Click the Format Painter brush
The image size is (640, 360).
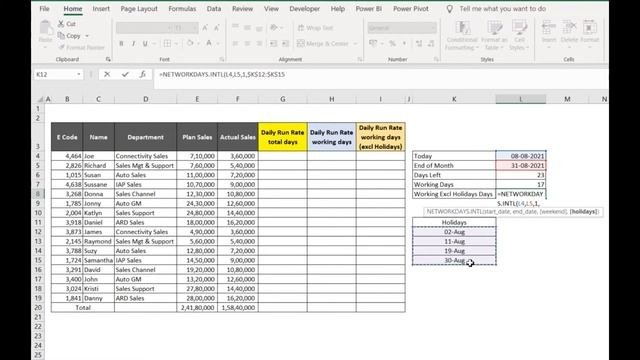pyautogui.click(x=61, y=47)
